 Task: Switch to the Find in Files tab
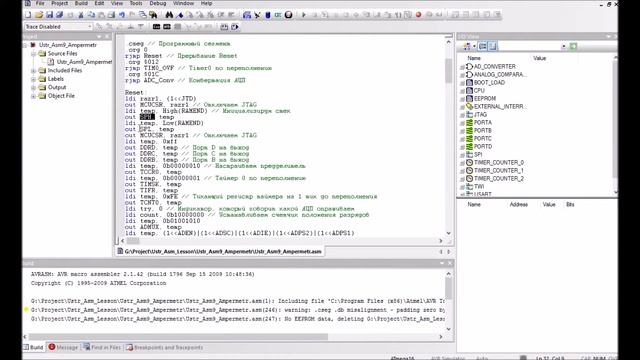[102, 347]
